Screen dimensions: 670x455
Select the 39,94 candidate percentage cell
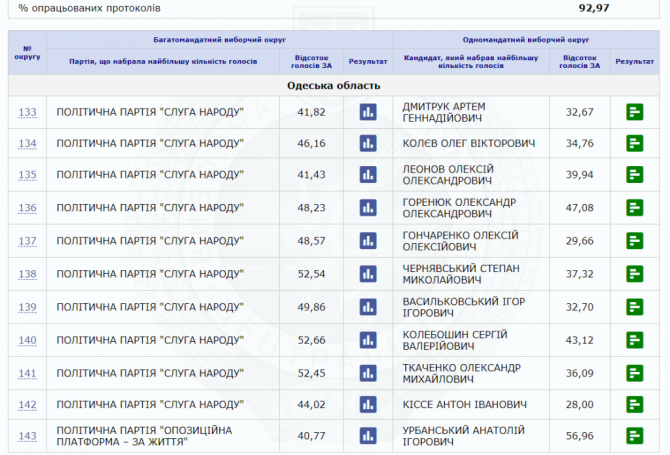click(580, 174)
